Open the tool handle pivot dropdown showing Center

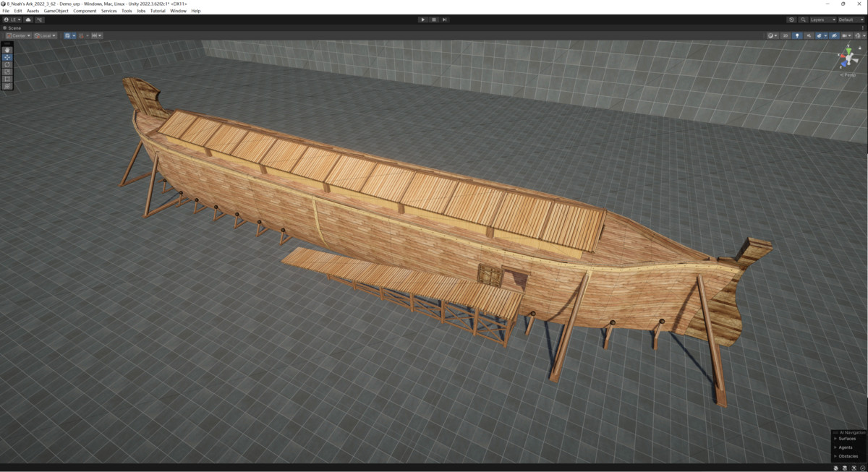20,35
